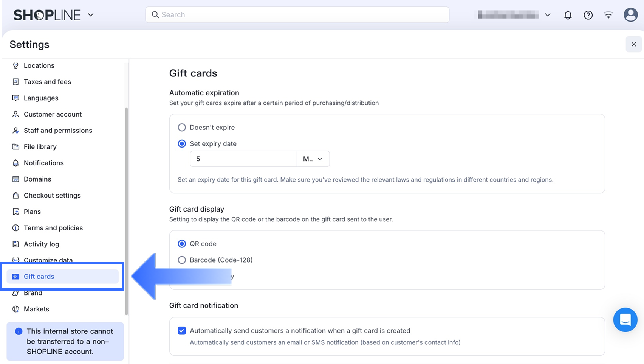
Task: Click the Locations pin icon in sidebar
Action: 15,65
